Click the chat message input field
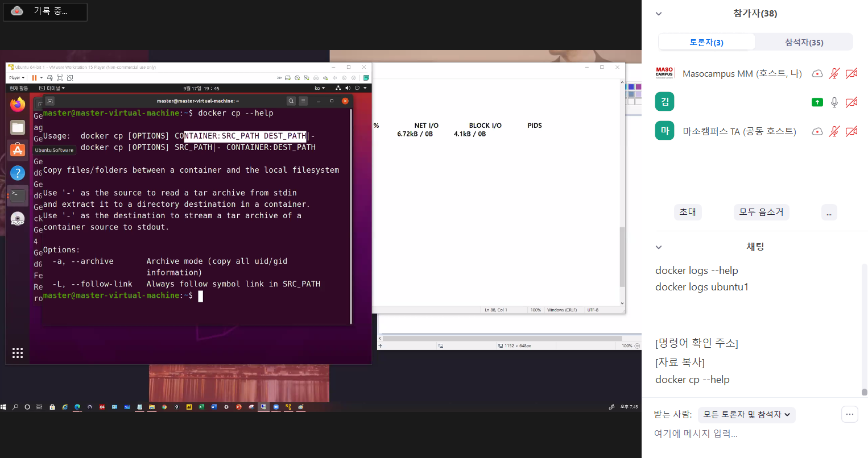Image resolution: width=868 pixels, height=458 pixels. [x=739, y=434]
